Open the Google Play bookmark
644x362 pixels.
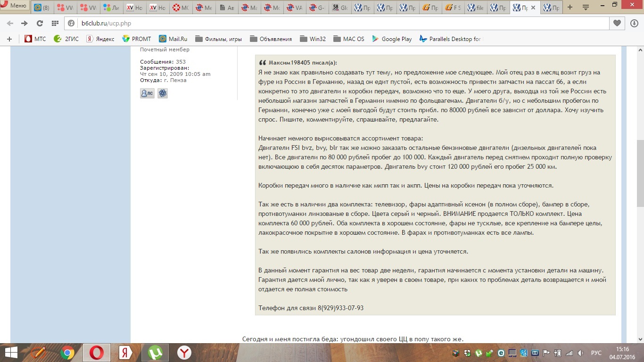click(392, 39)
